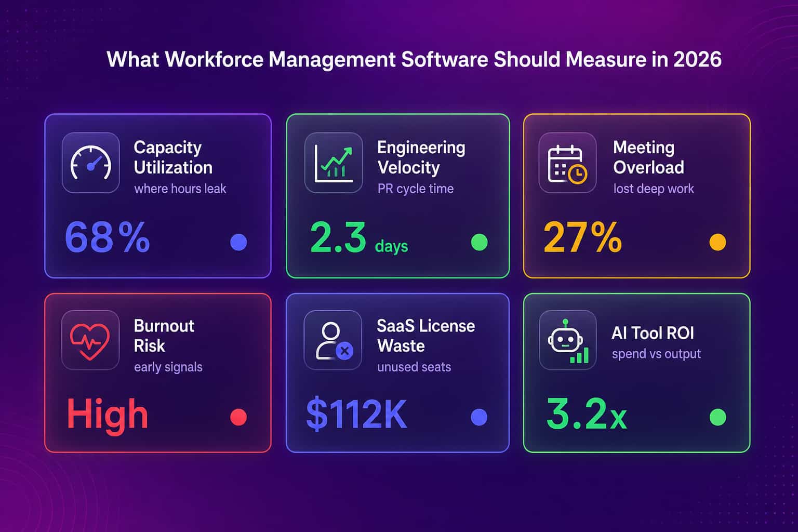
Task: Click the green status dot beside 3.2x
Action: point(717,417)
